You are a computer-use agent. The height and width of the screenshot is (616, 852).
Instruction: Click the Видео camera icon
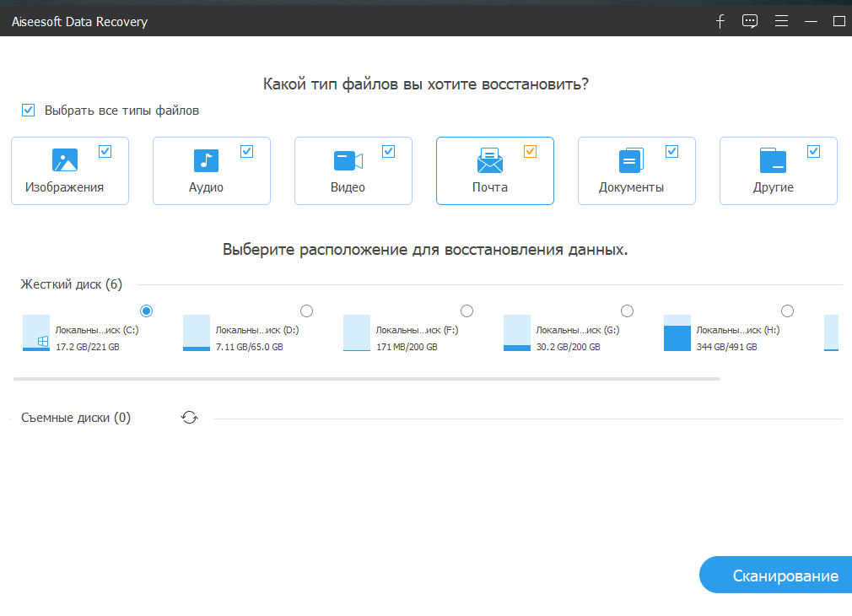(348, 160)
